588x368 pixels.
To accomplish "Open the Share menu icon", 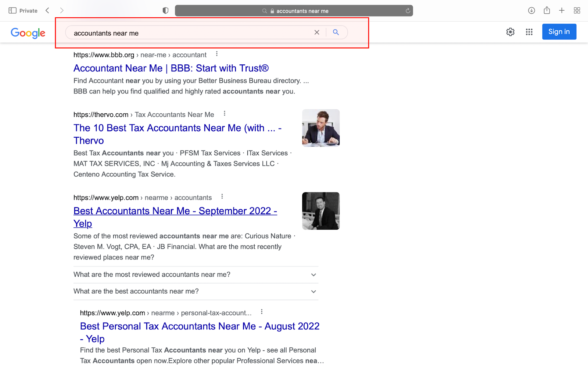I will (547, 10).
